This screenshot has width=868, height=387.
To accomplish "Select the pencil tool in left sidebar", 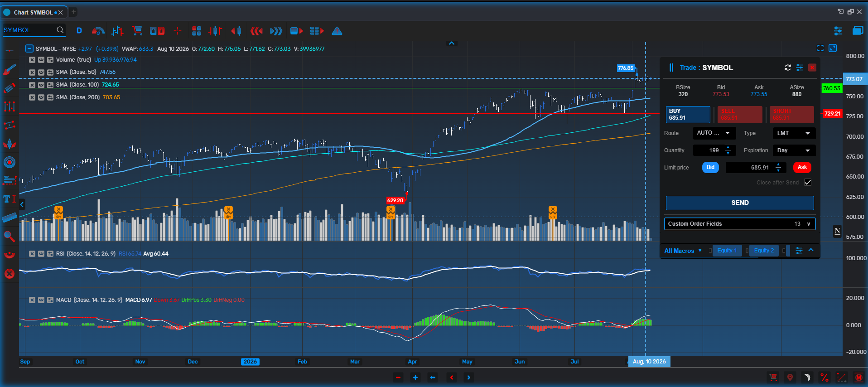I will (10, 88).
